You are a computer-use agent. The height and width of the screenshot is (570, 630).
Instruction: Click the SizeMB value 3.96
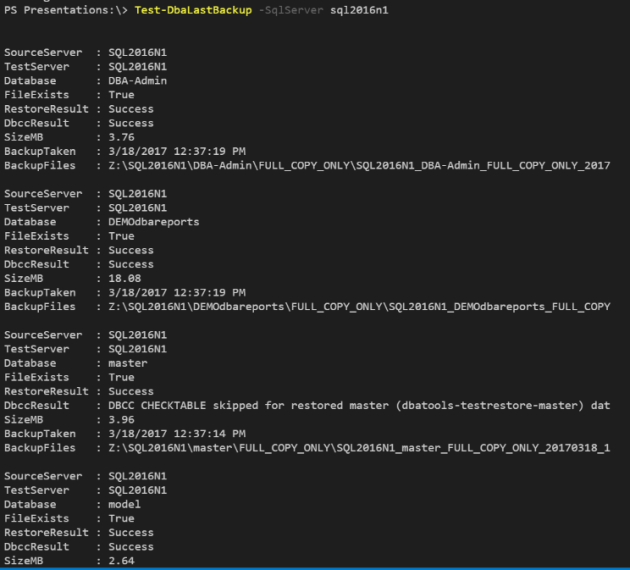[x=124, y=420]
